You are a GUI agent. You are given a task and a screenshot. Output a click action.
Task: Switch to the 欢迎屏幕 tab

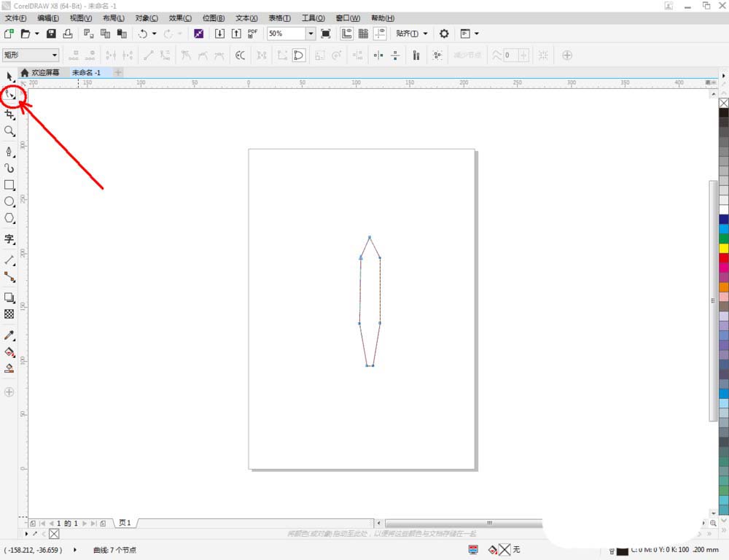(x=40, y=73)
